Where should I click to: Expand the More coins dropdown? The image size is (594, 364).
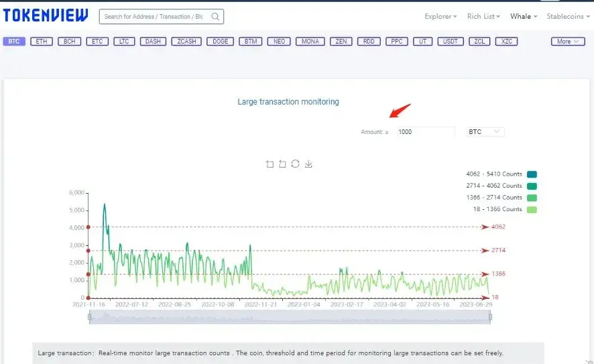point(568,42)
